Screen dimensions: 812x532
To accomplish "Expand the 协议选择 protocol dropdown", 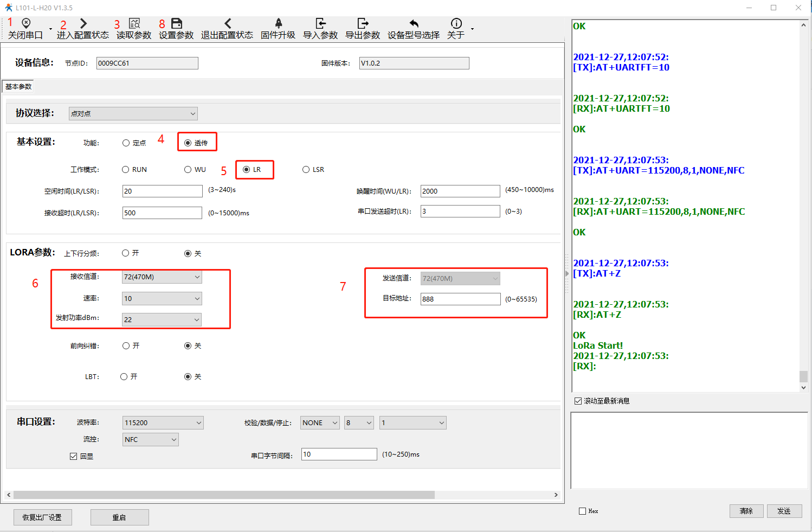I will [133, 114].
